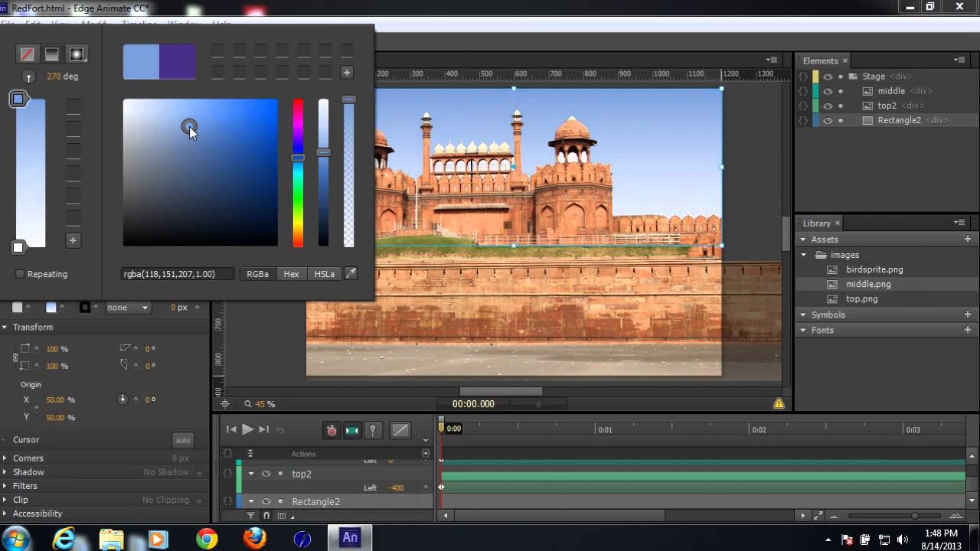Click the expand/collapse lanes icon beside Actions
Image resolution: width=980 pixels, height=551 pixels.
click(x=250, y=454)
